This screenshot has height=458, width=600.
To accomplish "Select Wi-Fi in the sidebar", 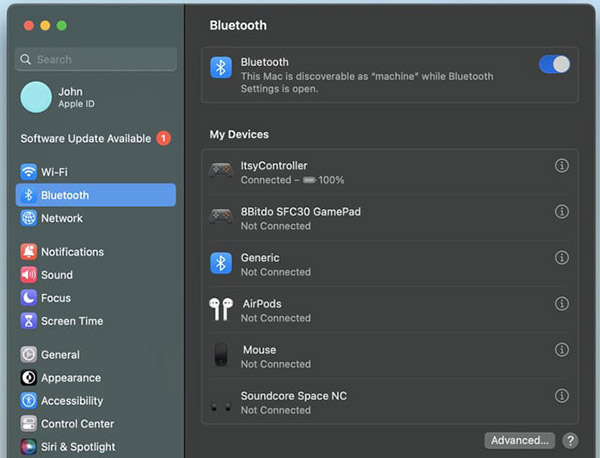I will (x=55, y=172).
